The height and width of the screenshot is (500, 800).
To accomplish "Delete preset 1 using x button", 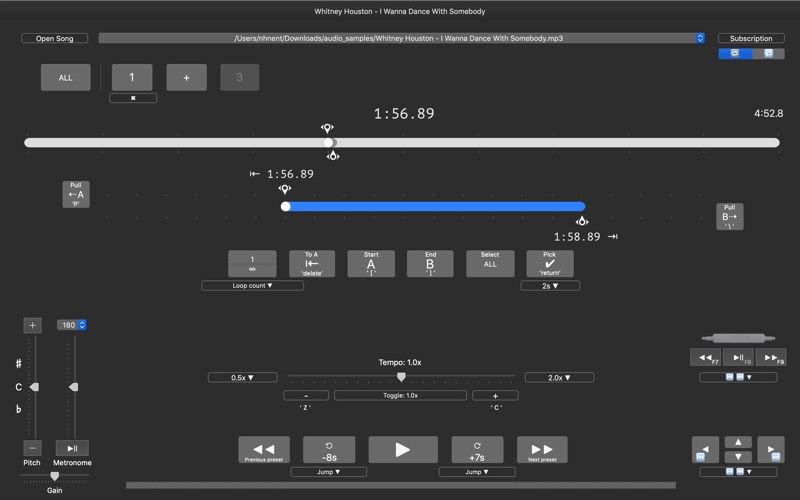I will coord(133,98).
